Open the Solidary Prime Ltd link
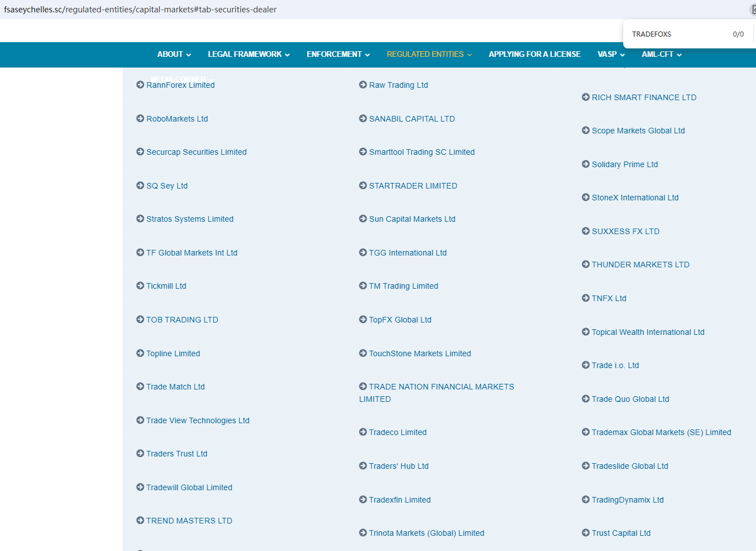 pyautogui.click(x=625, y=164)
